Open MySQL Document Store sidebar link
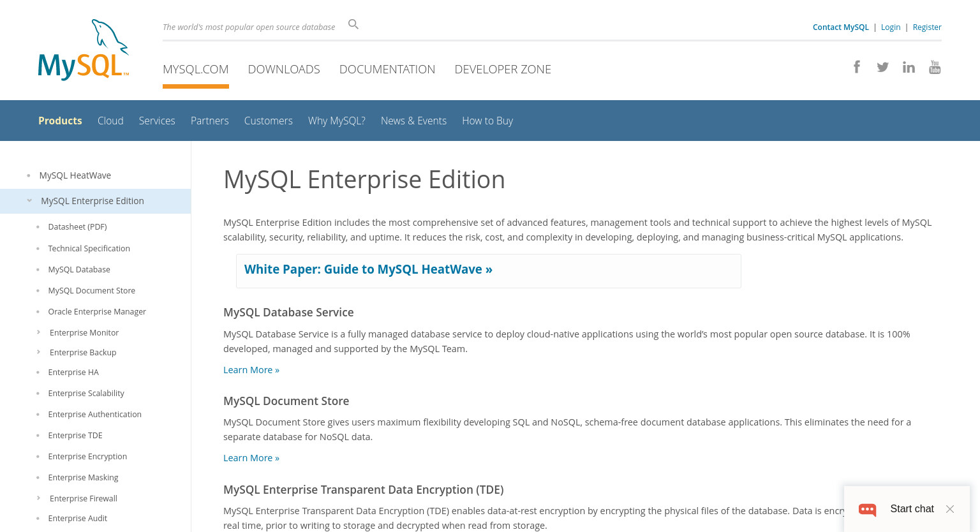 tap(92, 290)
